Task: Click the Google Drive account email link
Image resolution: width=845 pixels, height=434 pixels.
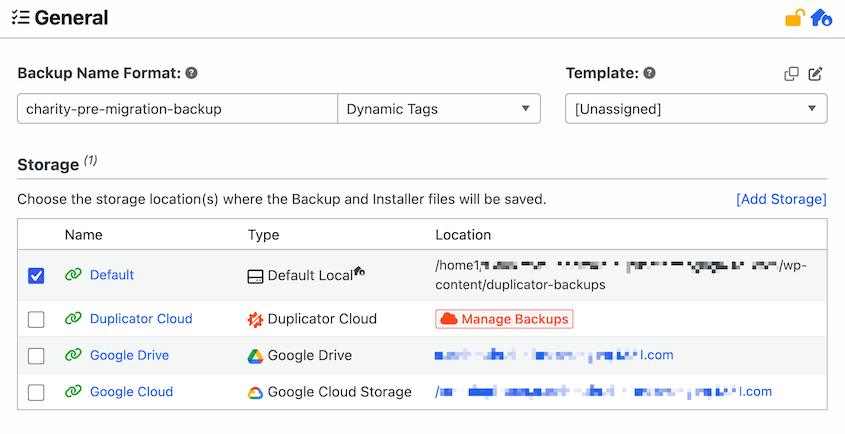Action: (x=554, y=355)
